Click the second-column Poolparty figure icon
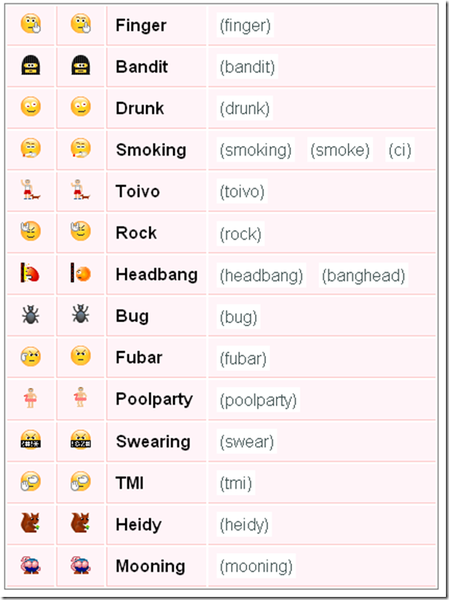This screenshot has width=449, height=600. (80, 397)
